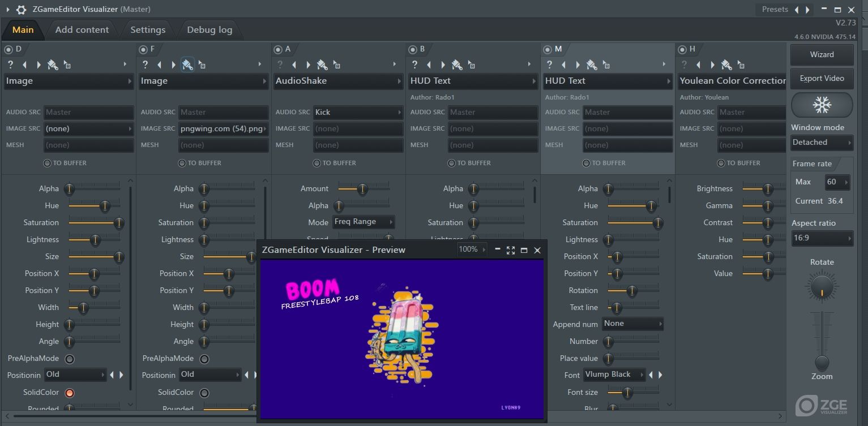The image size is (868, 426).
Task: Open layer D options arrow menu
Action: (125, 64)
